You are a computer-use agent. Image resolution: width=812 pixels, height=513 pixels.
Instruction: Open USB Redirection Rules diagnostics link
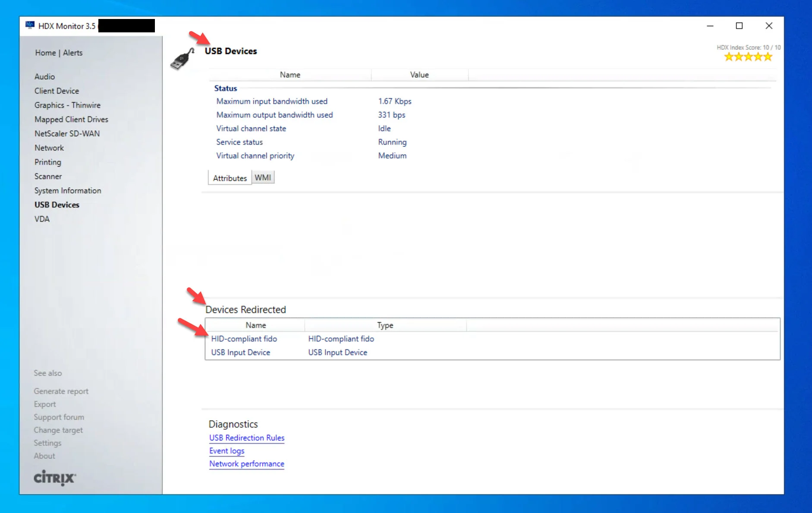click(247, 437)
